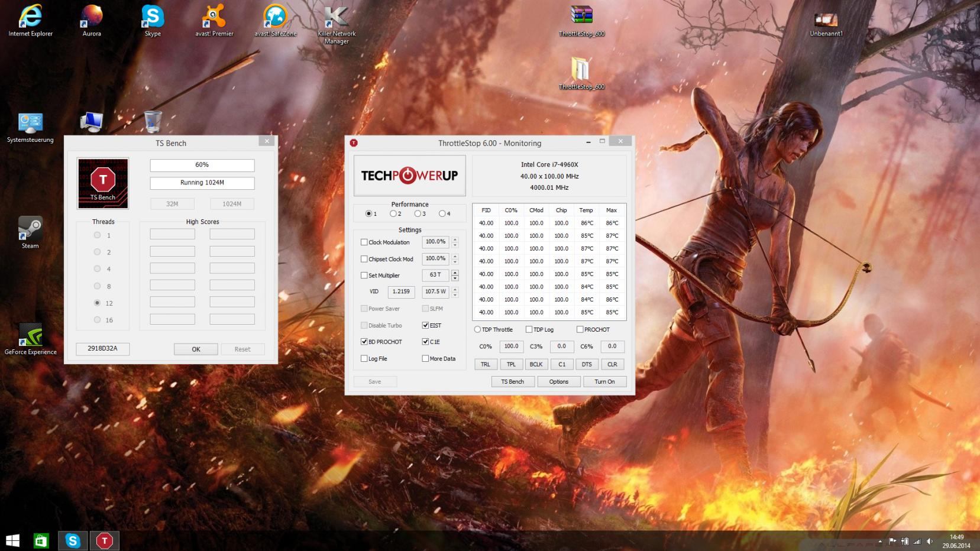Click the Running 1024M status field
Image resolution: width=980 pixels, height=551 pixels.
point(202,183)
